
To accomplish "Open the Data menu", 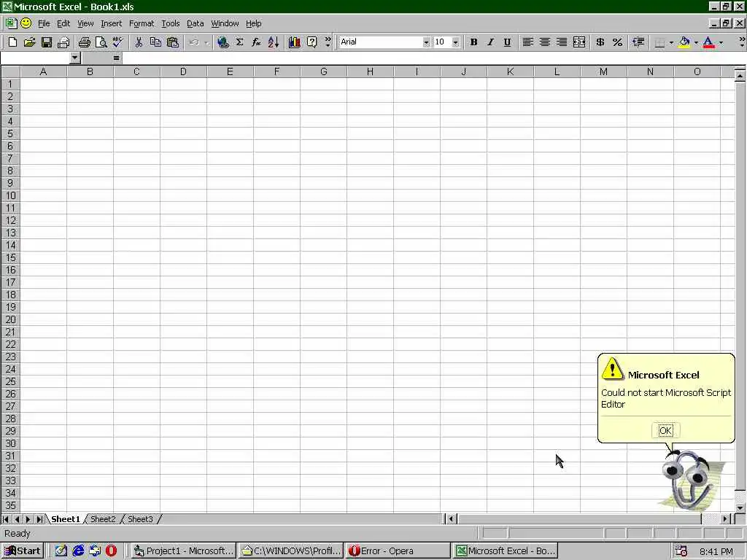I will [195, 23].
